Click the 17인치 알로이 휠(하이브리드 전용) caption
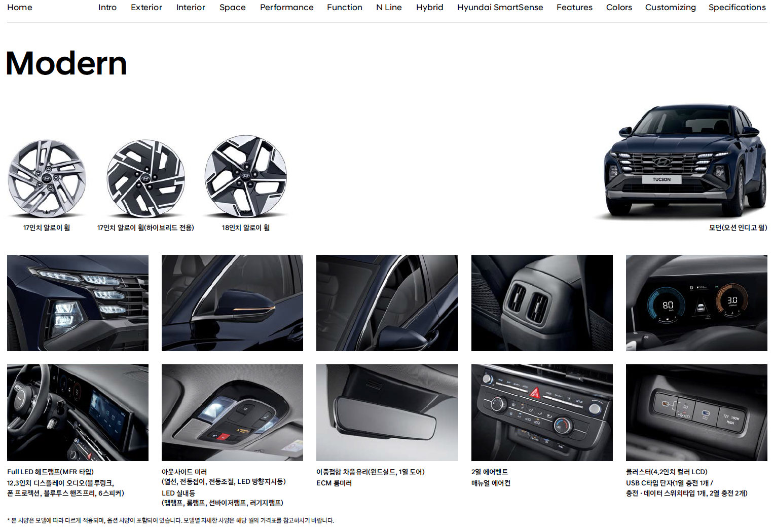The width and height of the screenshot is (773, 532). click(145, 228)
